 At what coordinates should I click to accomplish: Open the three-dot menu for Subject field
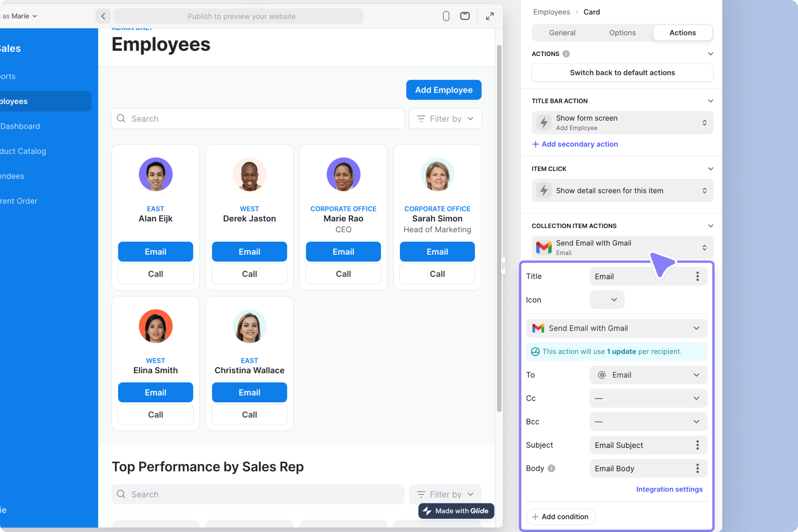[697, 445]
